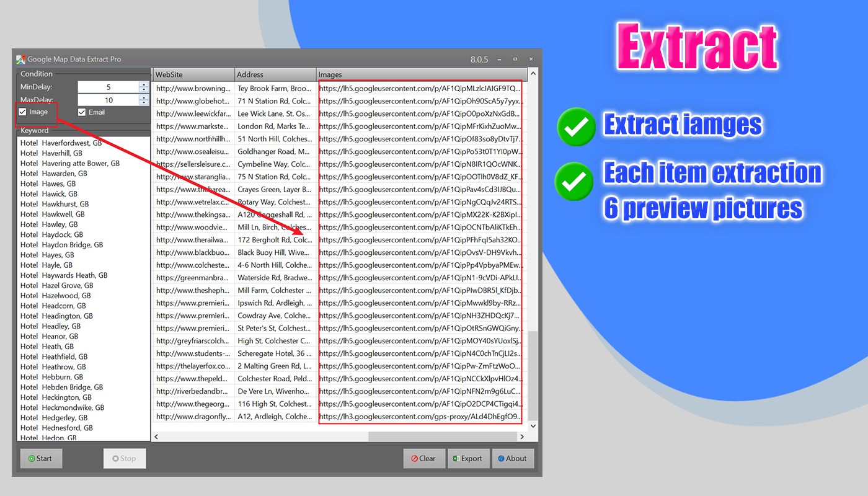Select the address cell 'Goldhanger Road, M...'
Image resolution: width=868 pixels, height=496 pixels.
[275, 151]
